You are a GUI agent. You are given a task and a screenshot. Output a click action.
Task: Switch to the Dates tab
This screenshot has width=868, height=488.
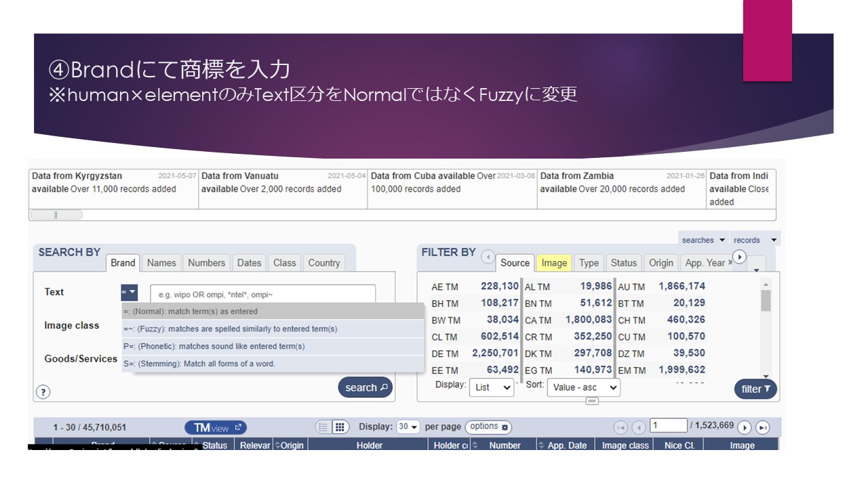click(249, 263)
